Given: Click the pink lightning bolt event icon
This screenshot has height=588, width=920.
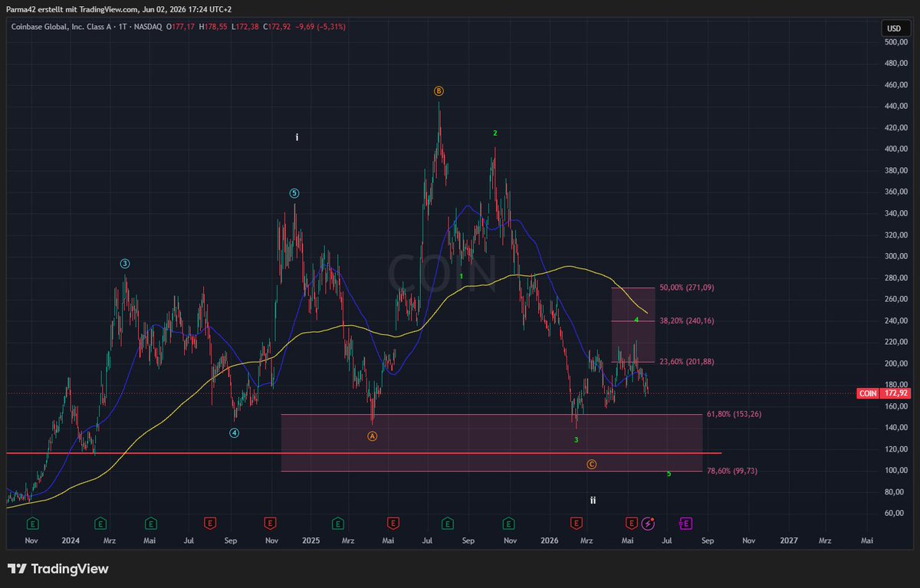Looking at the screenshot, I should (x=648, y=523).
